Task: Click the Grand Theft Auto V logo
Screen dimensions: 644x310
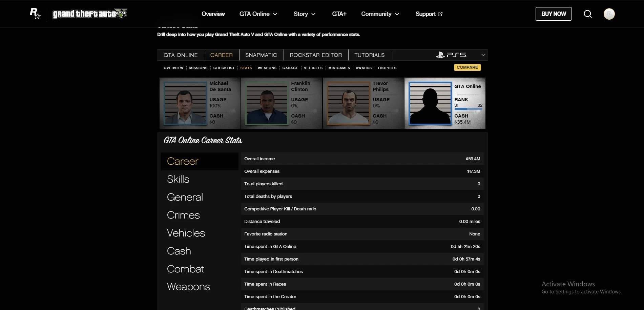Action: pyautogui.click(x=90, y=14)
